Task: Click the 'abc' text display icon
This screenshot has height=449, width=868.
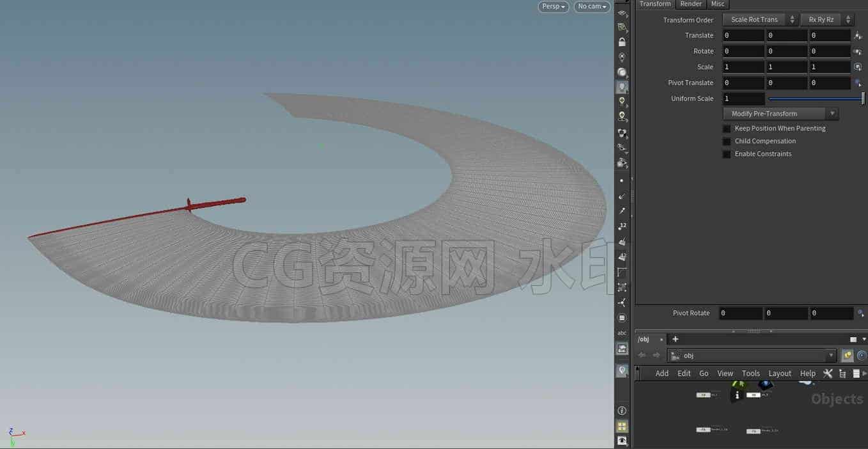Action: (622, 333)
